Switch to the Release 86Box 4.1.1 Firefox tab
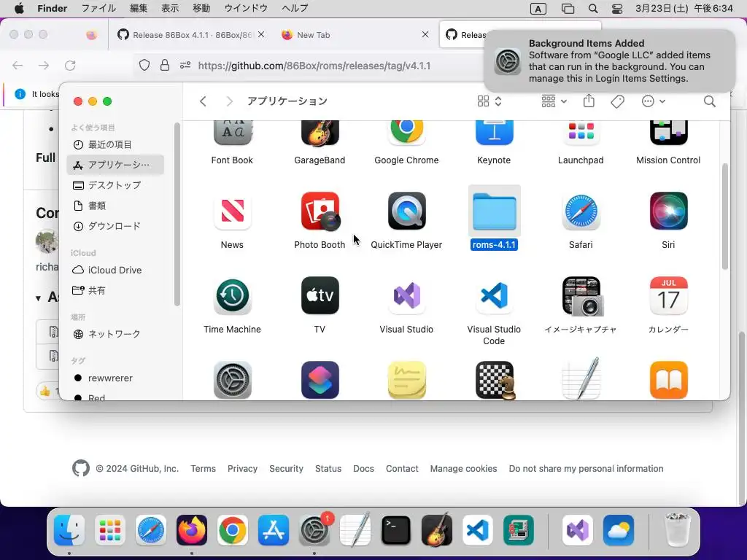The width and height of the screenshot is (747, 560). point(190,35)
